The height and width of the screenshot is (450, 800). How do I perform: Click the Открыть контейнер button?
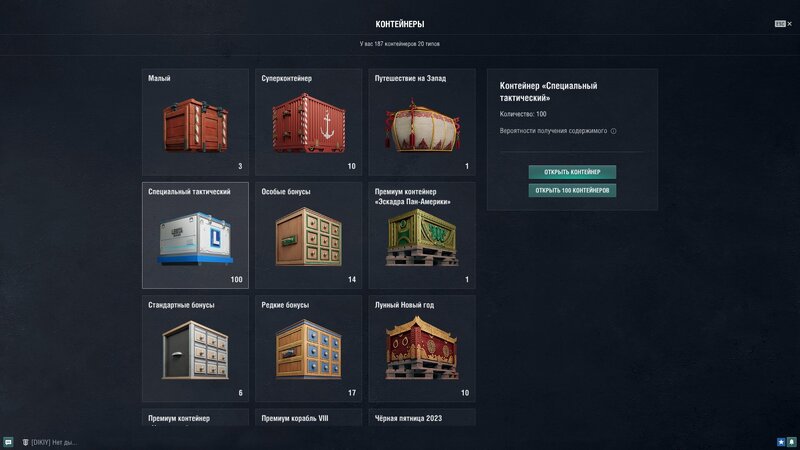pos(572,172)
